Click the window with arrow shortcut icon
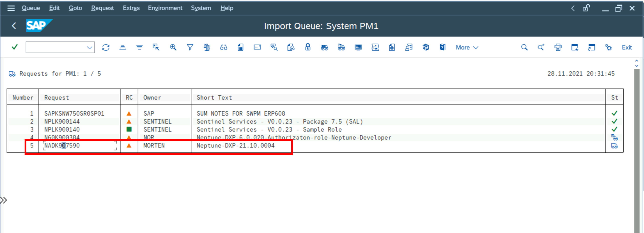 [592, 47]
